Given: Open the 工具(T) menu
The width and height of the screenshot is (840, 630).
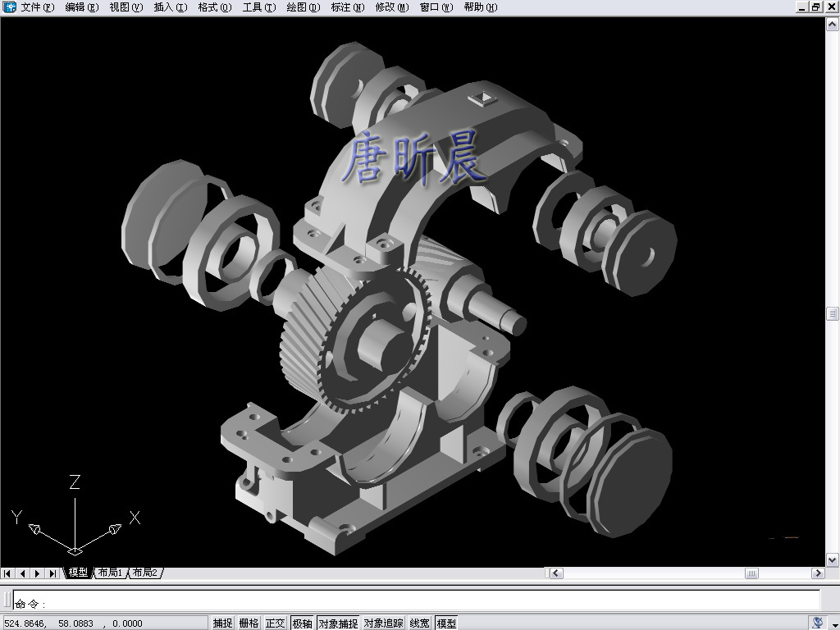Looking at the screenshot, I should (x=259, y=7).
